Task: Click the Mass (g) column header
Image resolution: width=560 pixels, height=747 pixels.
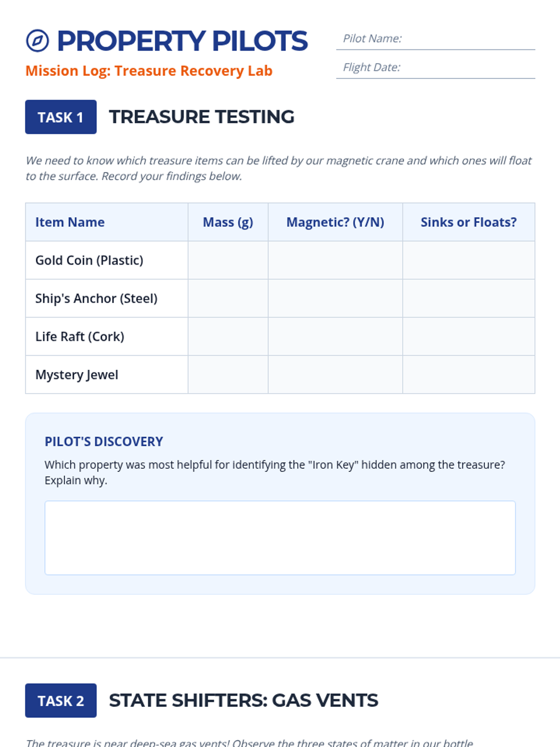Action: [228, 222]
